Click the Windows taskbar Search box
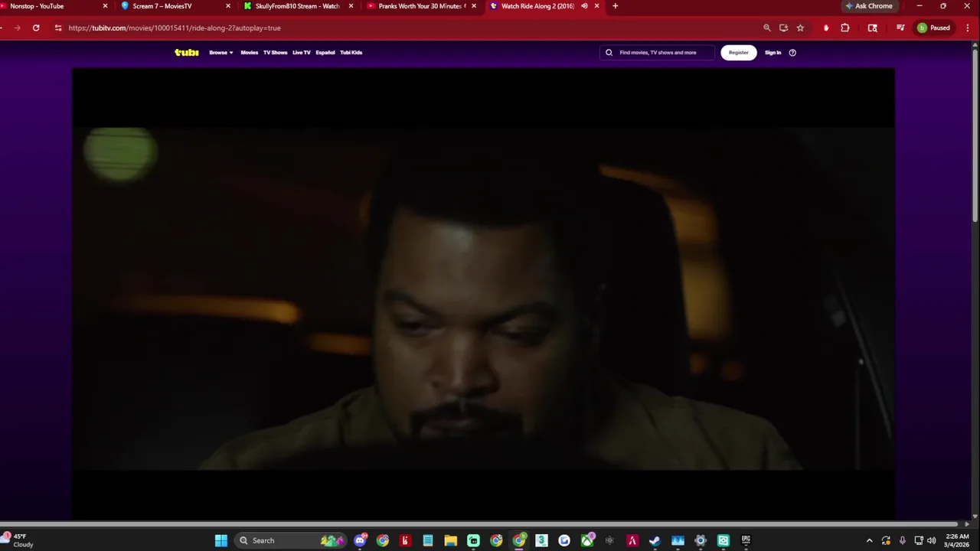Image resolution: width=980 pixels, height=551 pixels. click(291, 540)
